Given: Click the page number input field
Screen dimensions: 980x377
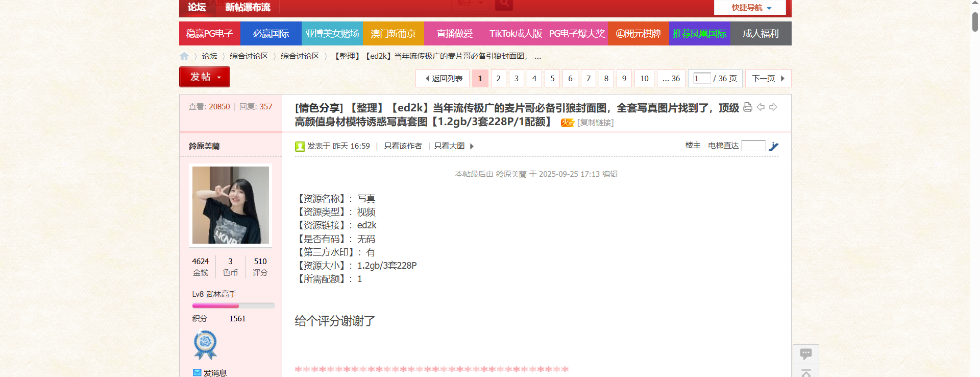Looking at the screenshot, I should click(x=702, y=78).
